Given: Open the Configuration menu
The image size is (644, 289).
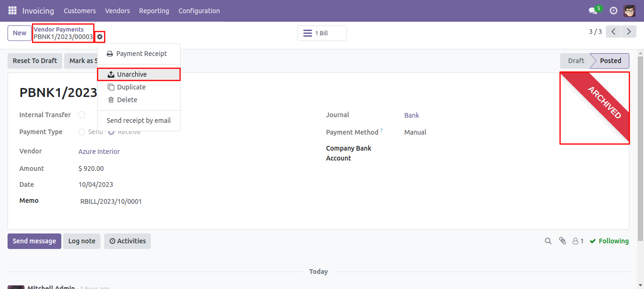Looking at the screenshot, I should pyautogui.click(x=199, y=10).
